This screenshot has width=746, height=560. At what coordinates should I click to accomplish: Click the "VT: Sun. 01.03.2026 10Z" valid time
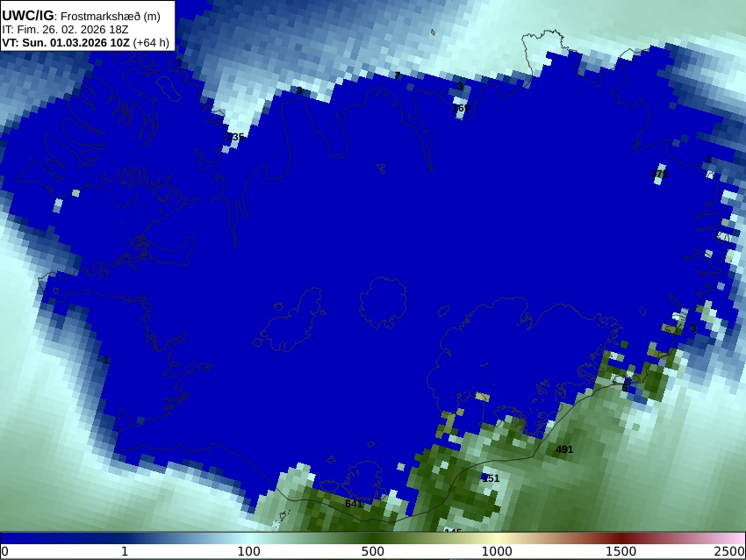(66, 42)
